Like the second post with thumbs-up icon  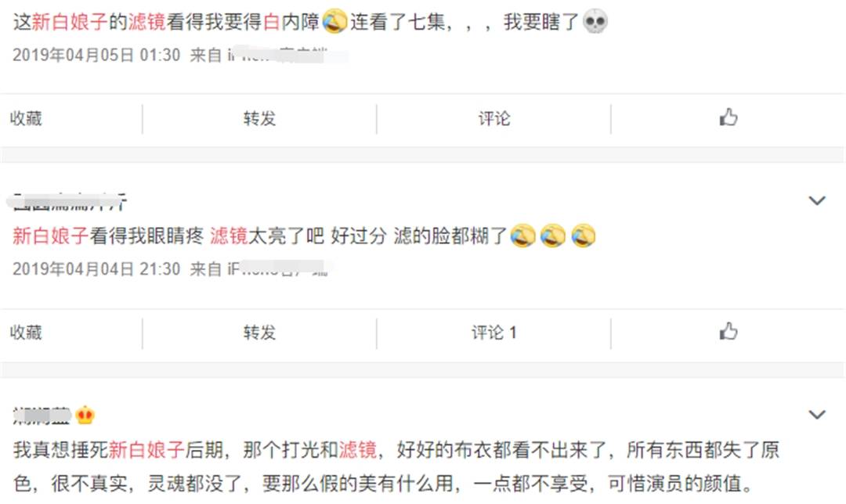728,331
